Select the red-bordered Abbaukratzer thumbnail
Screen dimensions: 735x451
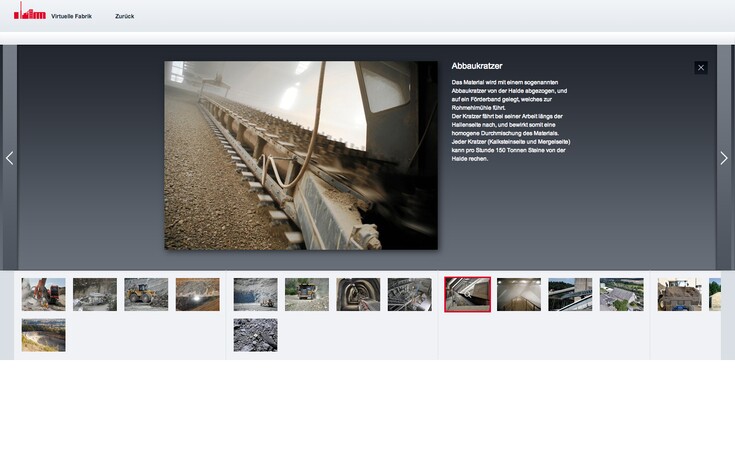click(x=467, y=294)
